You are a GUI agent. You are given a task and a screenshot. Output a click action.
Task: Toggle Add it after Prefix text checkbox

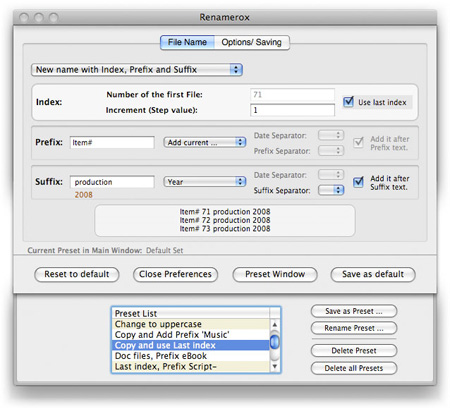tap(358, 142)
